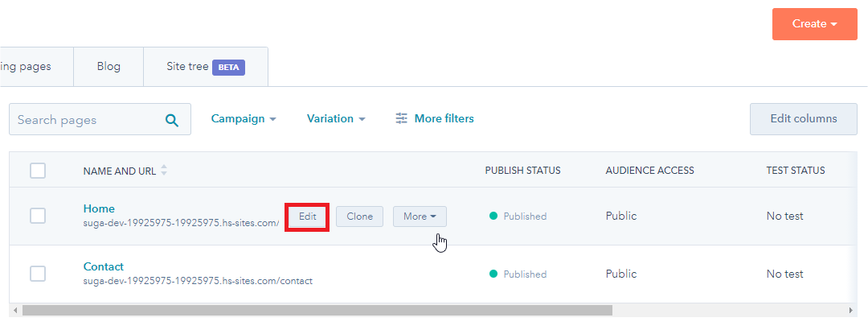Click the search magnifier icon
868x330 pixels.
tap(172, 120)
